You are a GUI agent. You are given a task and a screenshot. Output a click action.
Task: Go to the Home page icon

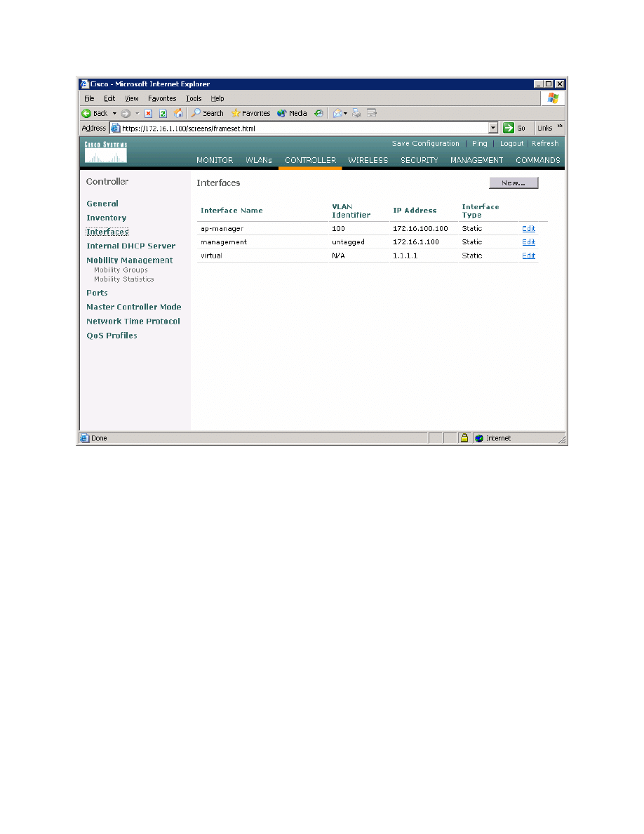(x=178, y=113)
